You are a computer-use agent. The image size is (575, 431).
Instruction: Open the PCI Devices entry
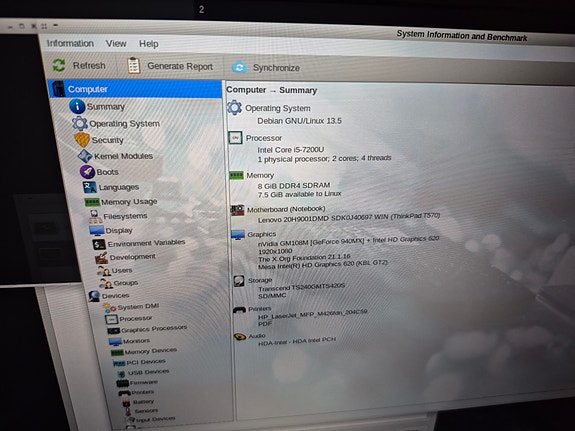coord(146,362)
